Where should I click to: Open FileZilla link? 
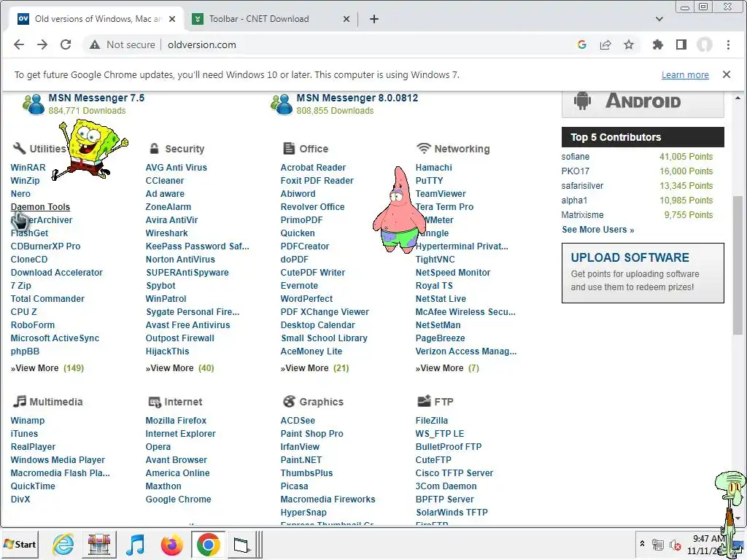point(432,421)
